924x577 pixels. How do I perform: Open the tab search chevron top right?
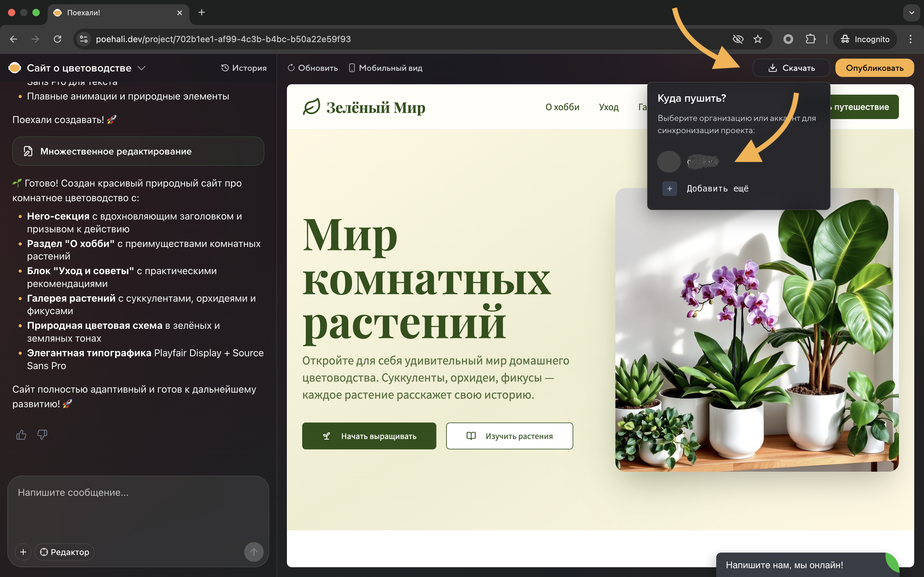(912, 13)
